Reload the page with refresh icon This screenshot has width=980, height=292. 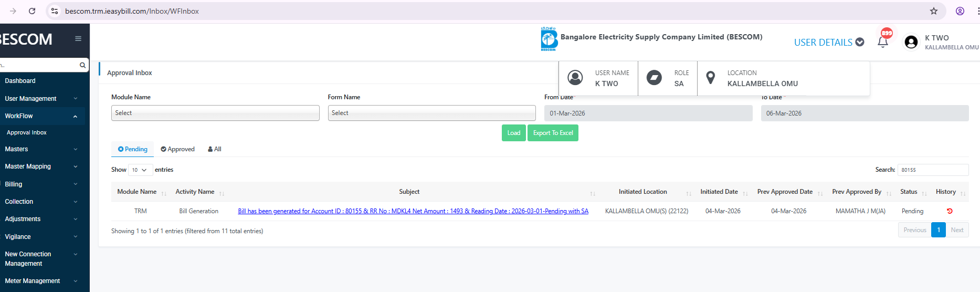pos(32,11)
